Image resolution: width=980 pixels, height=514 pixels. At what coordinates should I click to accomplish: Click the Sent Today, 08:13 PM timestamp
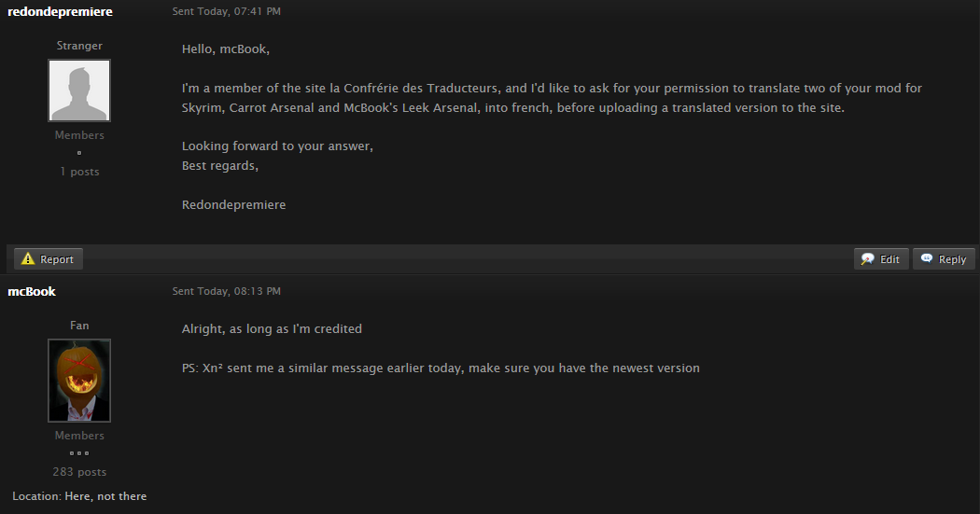[226, 291]
